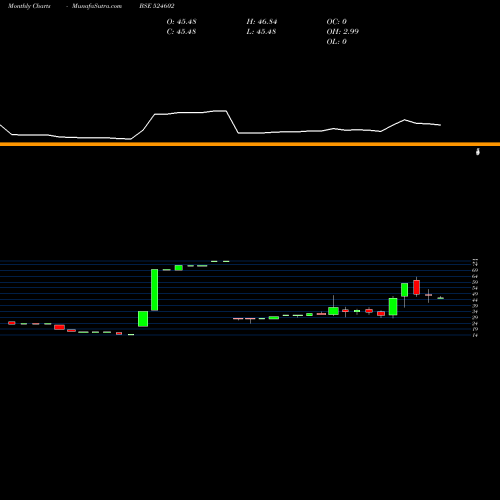Click the "OH: 2.99" reading
This screenshot has width=500, height=500.
tap(343, 32)
